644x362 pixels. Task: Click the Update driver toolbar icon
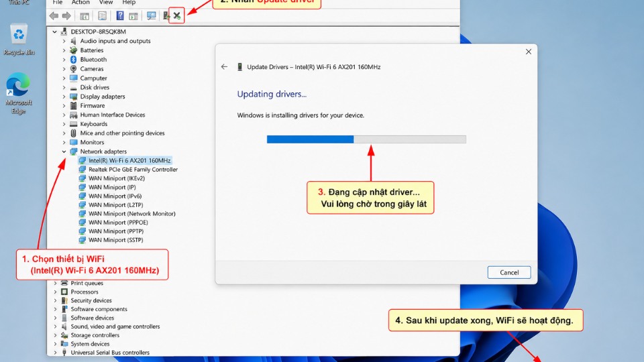166,16
